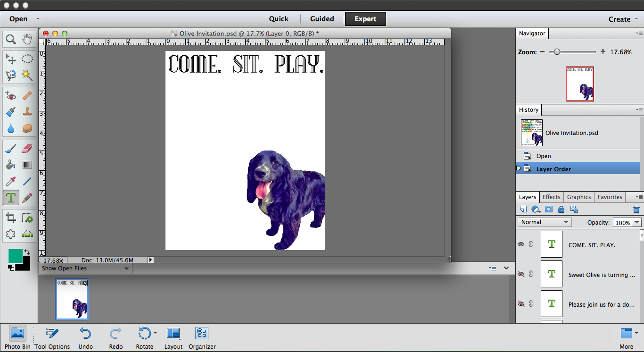
Task: Open the History panel options menu
Action: [639, 110]
